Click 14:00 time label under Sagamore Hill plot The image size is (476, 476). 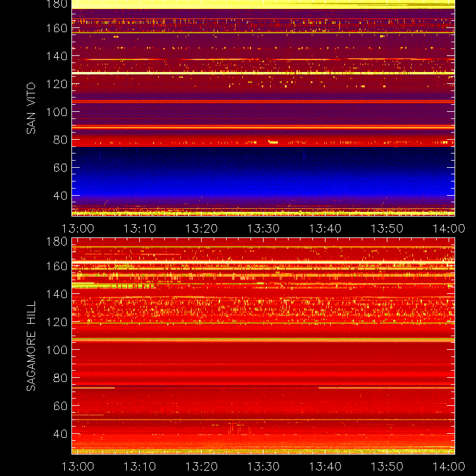point(449,466)
